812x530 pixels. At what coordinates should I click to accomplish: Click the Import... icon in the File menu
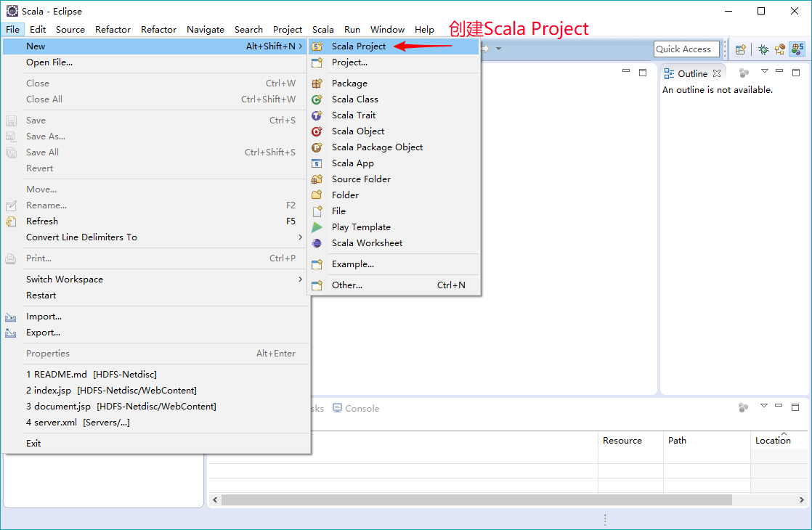(11, 317)
